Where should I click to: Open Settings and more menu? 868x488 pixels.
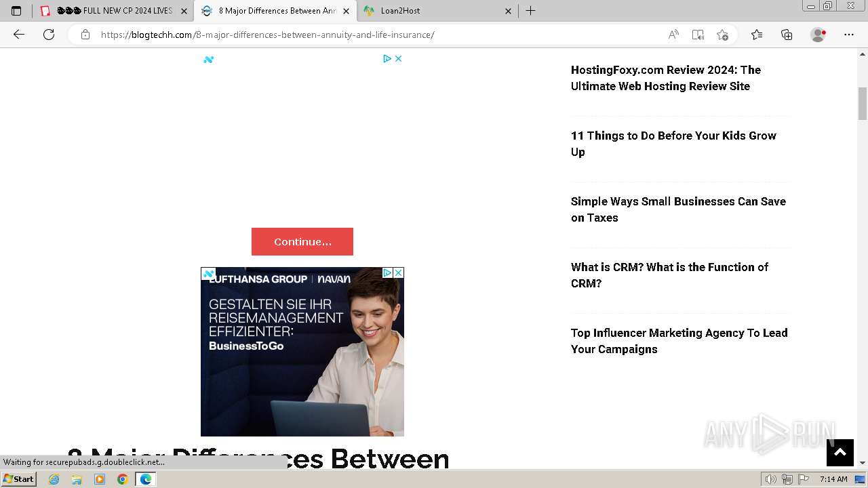tap(849, 35)
